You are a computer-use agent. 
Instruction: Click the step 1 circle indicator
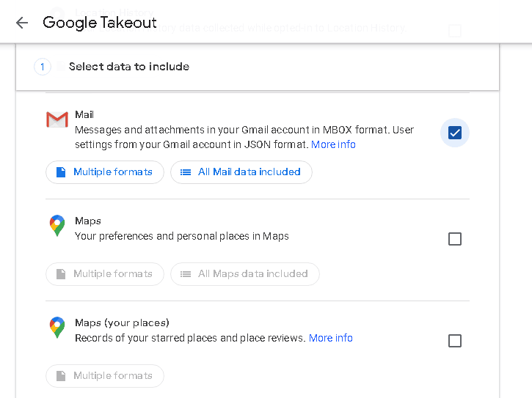43,67
